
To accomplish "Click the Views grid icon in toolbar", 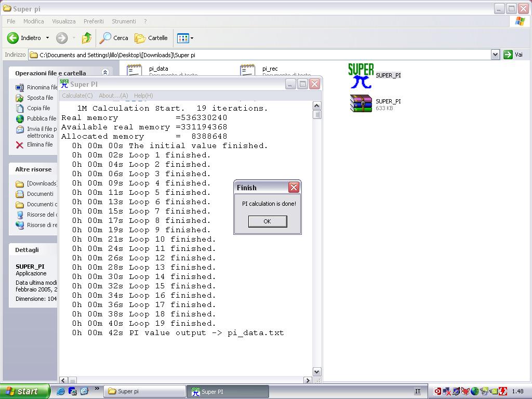I will (x=183, y=38).
